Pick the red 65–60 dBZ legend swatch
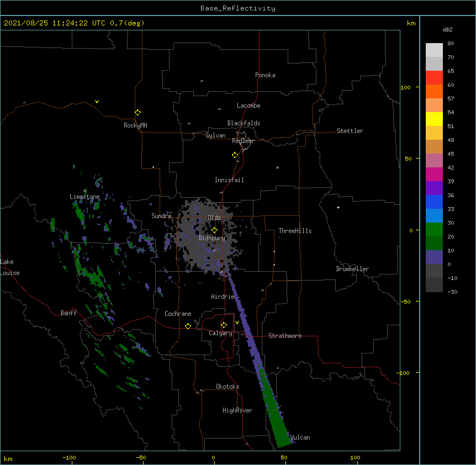476x465 pixels. (x=434, y=78)
